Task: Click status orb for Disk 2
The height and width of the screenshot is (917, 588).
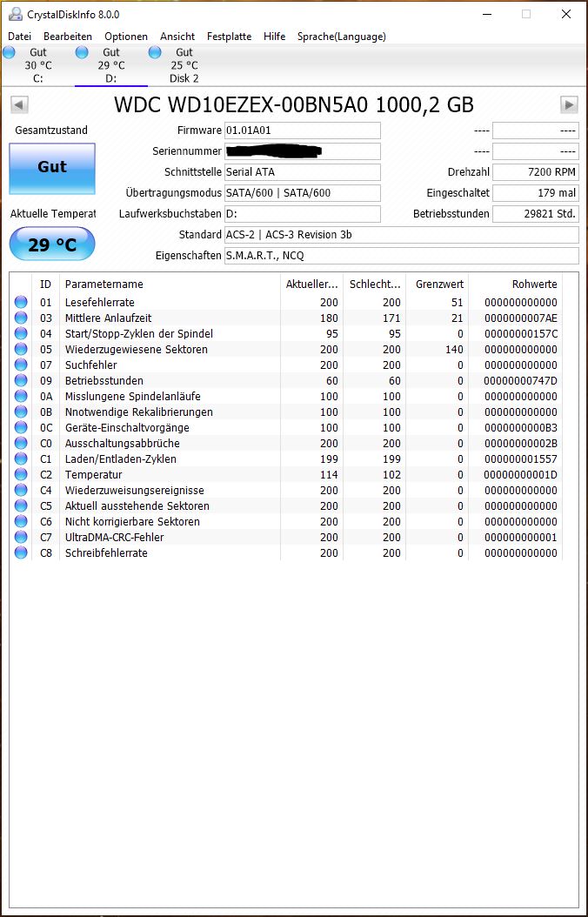Action: click(x=155, y=52)
